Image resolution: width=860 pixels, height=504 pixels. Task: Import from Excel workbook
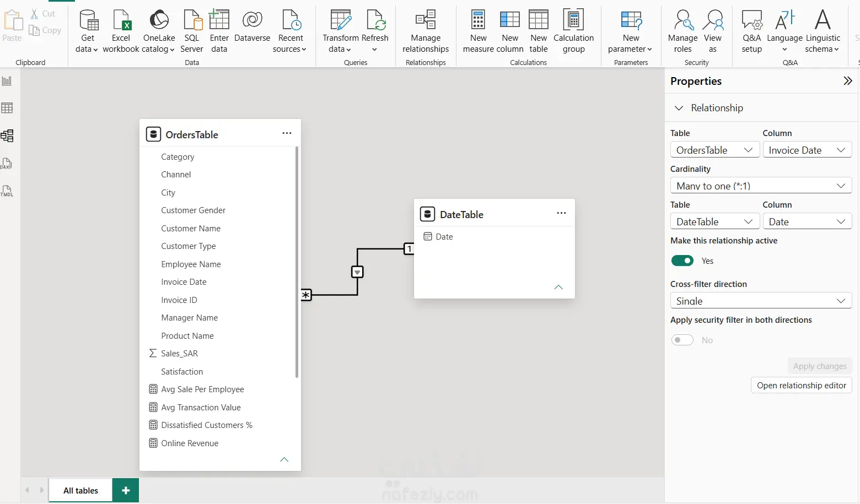[x=121, y=31]
